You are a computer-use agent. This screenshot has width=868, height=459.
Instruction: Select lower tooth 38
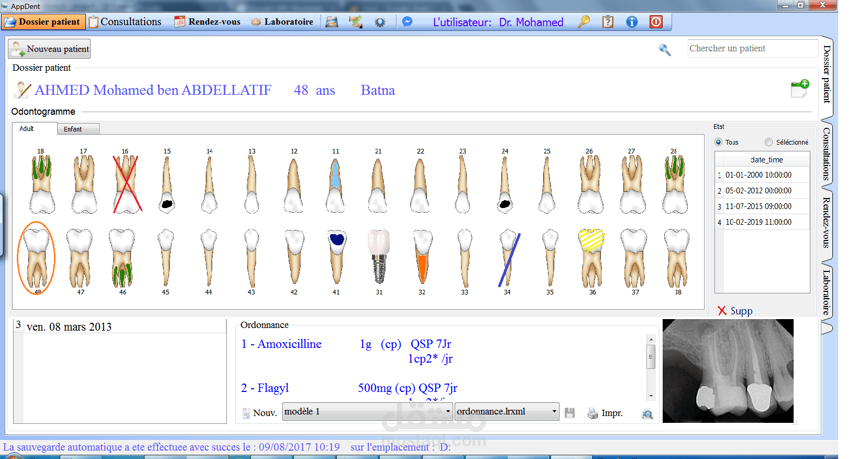pos(677,259)
